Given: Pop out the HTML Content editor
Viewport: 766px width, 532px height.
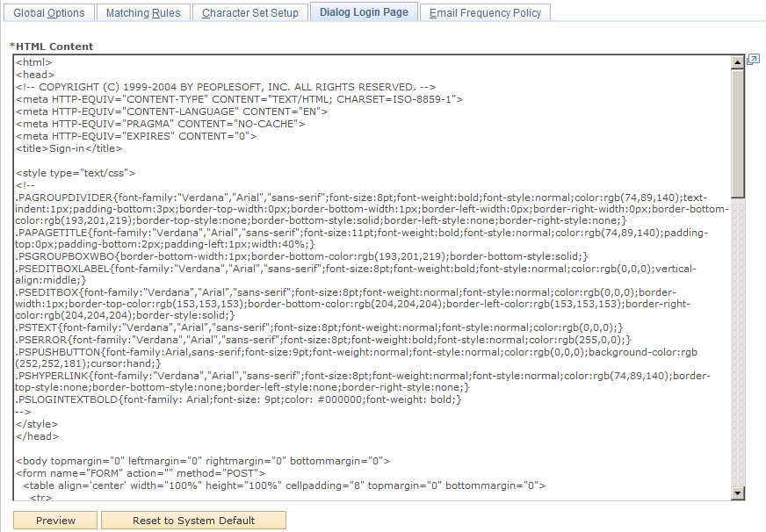Looking at the screenshot, I should coord(753,59).
